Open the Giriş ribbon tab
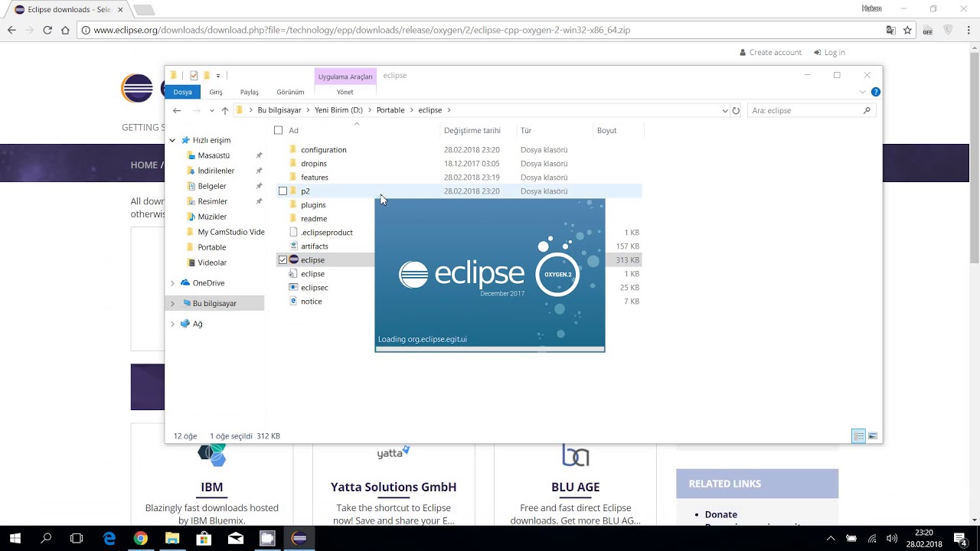The image size is (980, 551). coord(216,92)
